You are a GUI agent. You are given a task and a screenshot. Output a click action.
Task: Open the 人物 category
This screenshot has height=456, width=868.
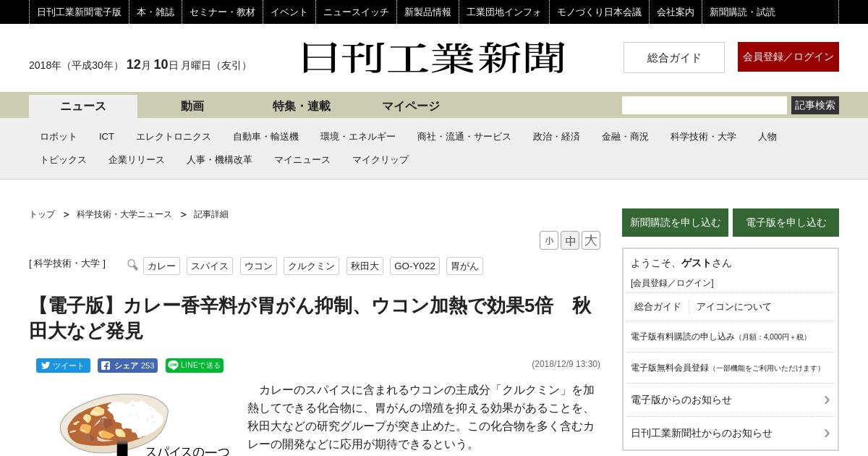point(767,136)
